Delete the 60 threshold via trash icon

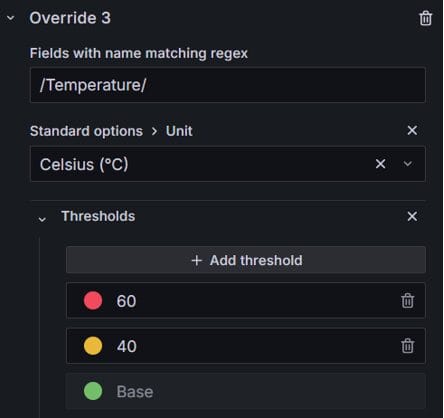(407, 301)
